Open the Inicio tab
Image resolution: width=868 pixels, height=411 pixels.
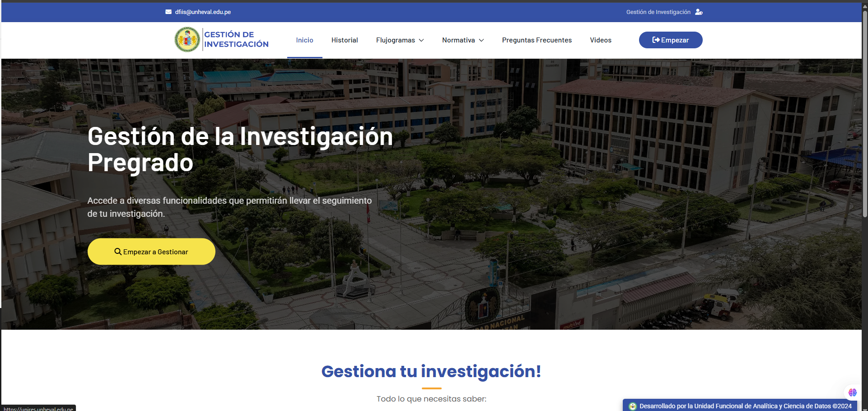tap(304, 40)
